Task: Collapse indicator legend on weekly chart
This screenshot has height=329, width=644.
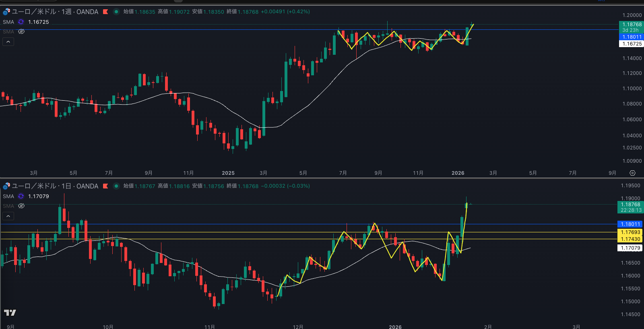Action: click(x=8, y=42)
